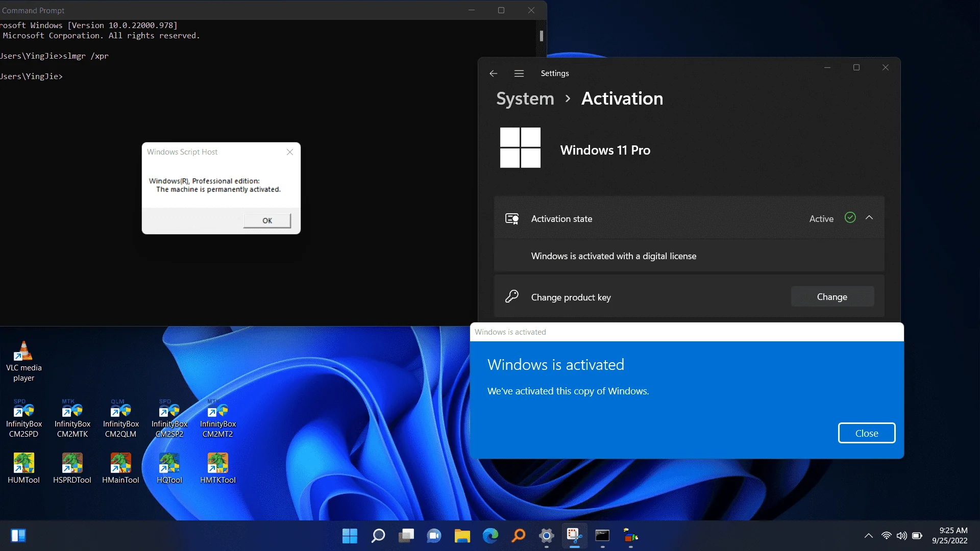Launch InfinityBox CM2SPD shortcut
980x551 pixels.
tap(23, 418)
